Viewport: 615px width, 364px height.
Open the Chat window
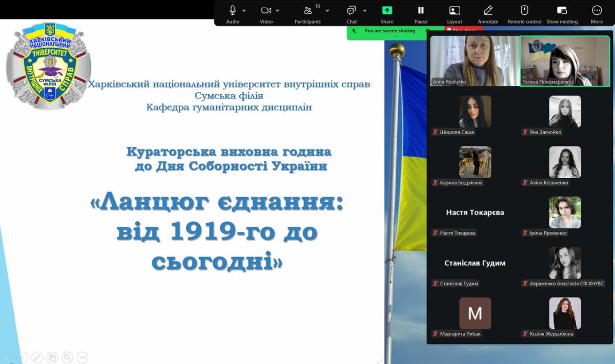[352, 11]
